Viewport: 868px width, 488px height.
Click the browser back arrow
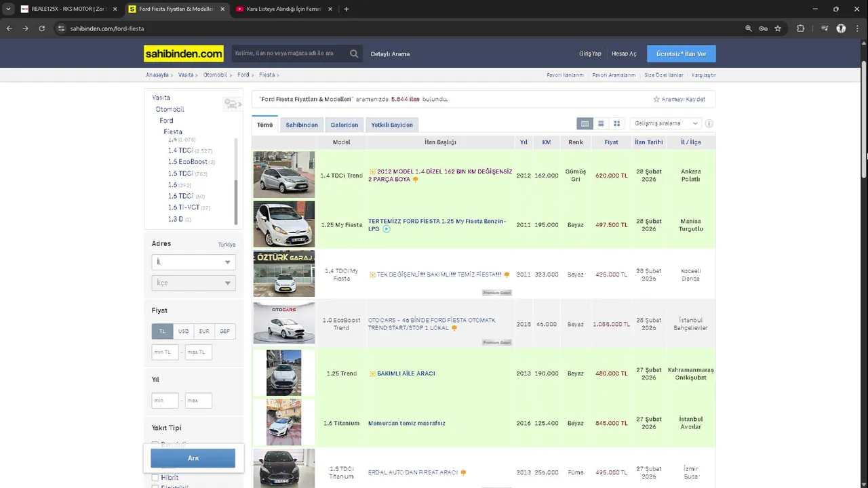pyautogui.click(x=9, y=28)
